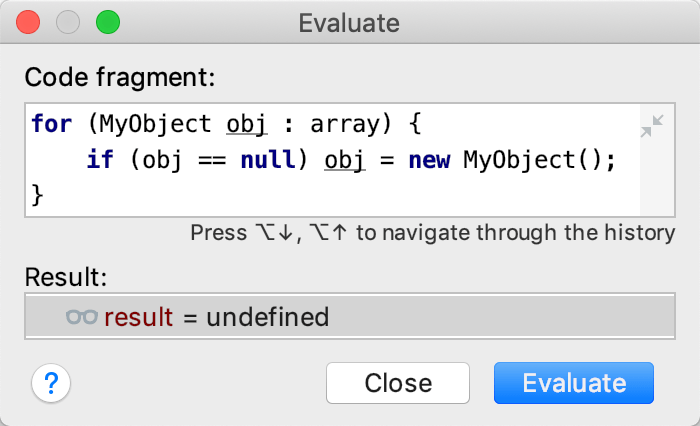
Task: Click the 'Evaluate' window title text
Action: pos(349,23)
